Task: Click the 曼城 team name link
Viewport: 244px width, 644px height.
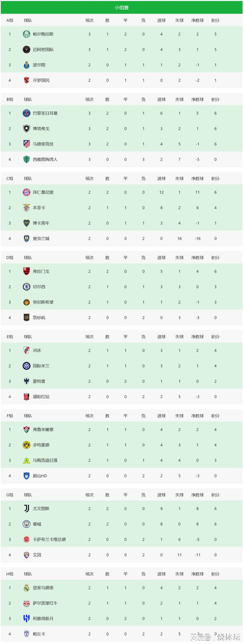Action: tap(37, 524)
